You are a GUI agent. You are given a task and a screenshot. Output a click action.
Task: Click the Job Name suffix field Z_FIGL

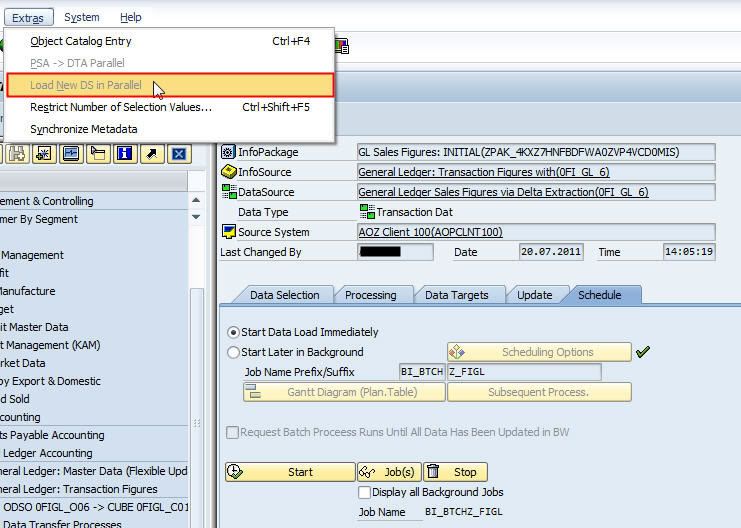pyautogui.click(x=523, y=372)
